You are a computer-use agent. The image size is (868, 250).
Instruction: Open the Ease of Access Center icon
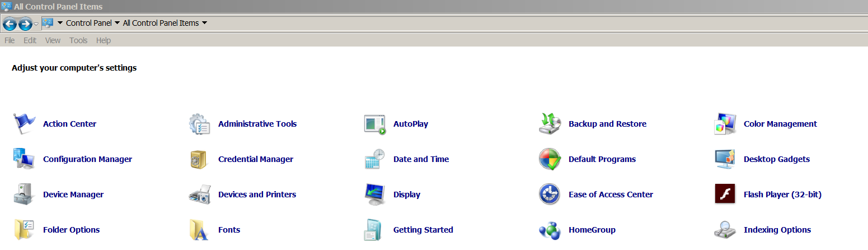550,195
